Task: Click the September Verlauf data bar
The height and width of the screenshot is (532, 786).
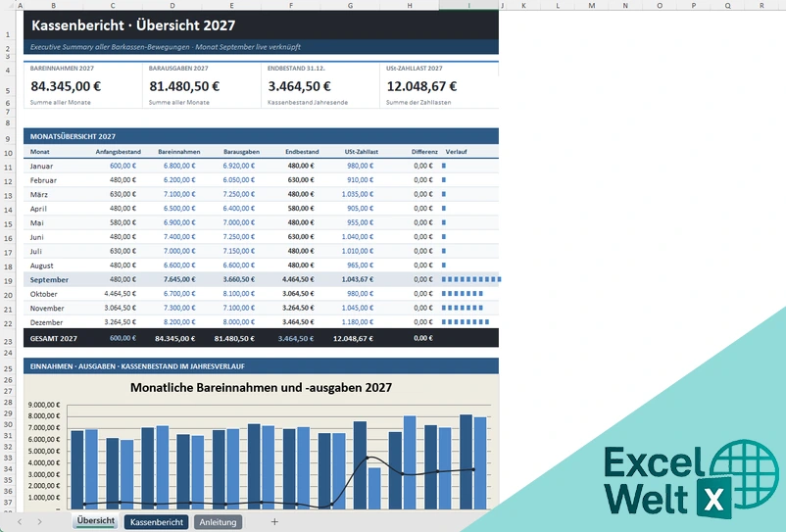Action: [x=471, y=279]
